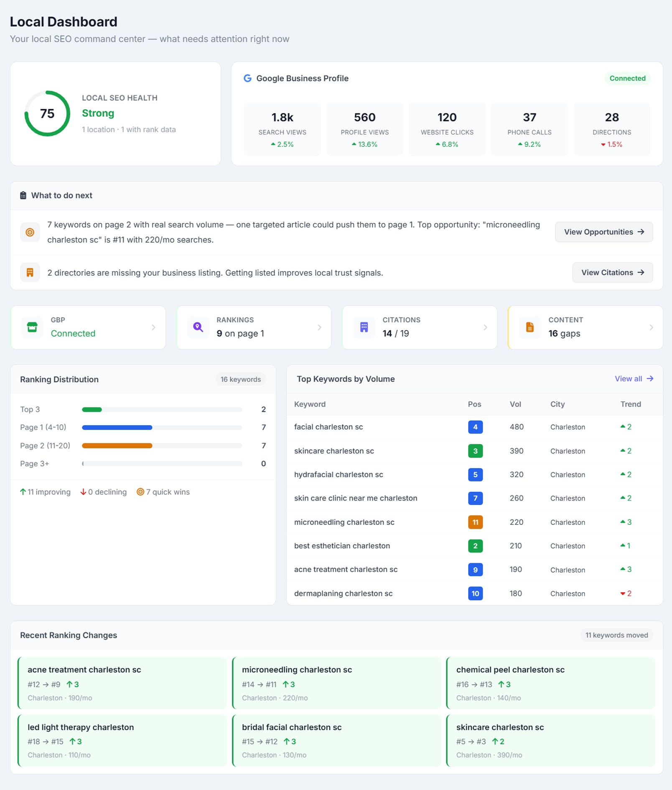The image size is (672, 790).
Task: Click the up arrow under Profile Views 13.6%
Action: click(354, 144)
